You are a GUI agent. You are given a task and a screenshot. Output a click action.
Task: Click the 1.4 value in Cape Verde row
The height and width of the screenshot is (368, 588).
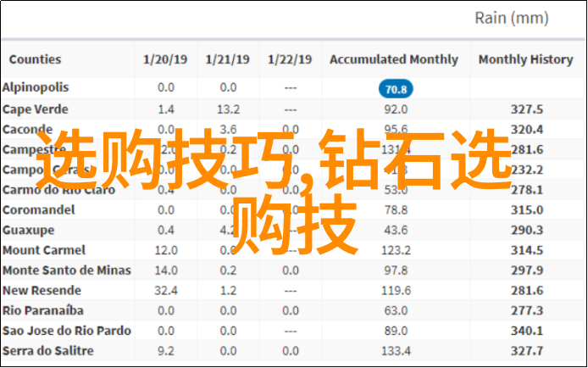(166, 109)
